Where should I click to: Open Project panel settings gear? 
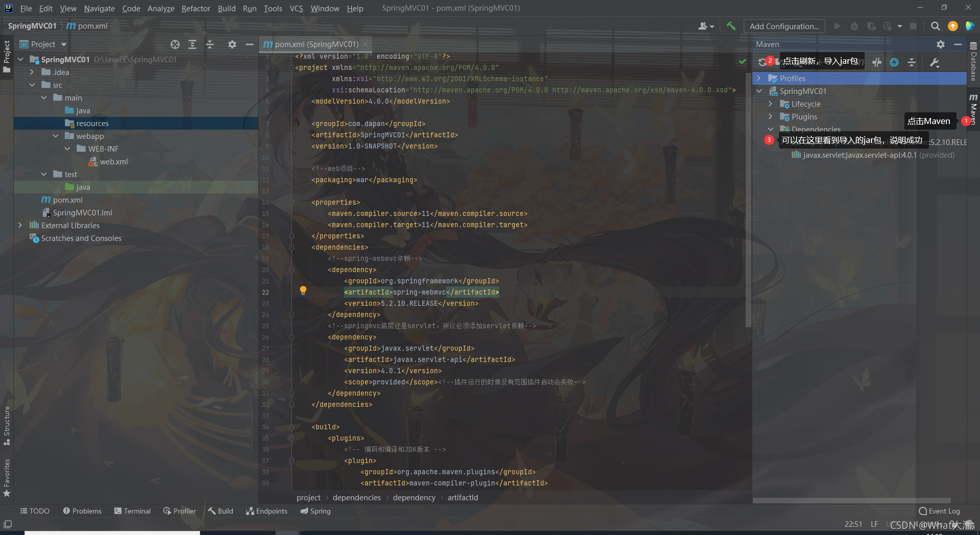coord(232,44)
